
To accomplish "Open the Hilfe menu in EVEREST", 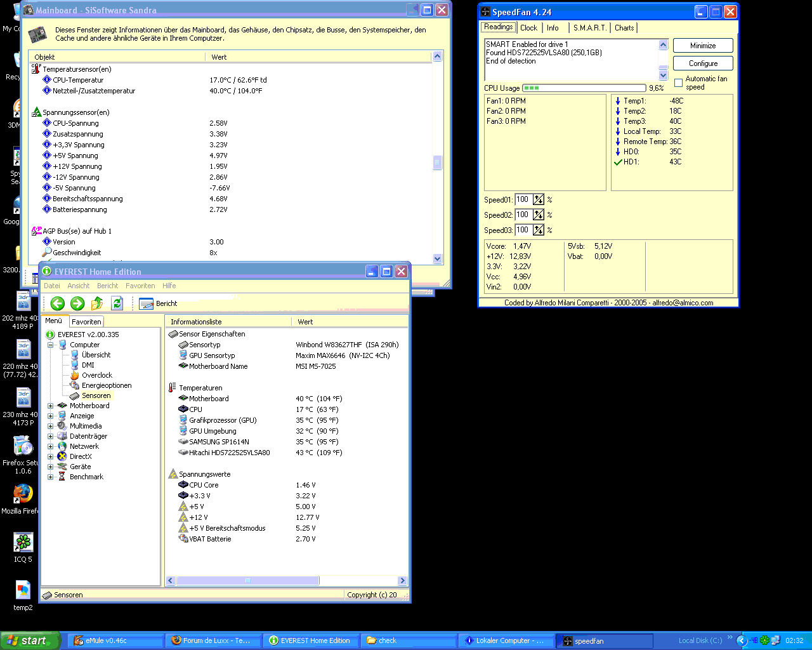I will 169,286.
